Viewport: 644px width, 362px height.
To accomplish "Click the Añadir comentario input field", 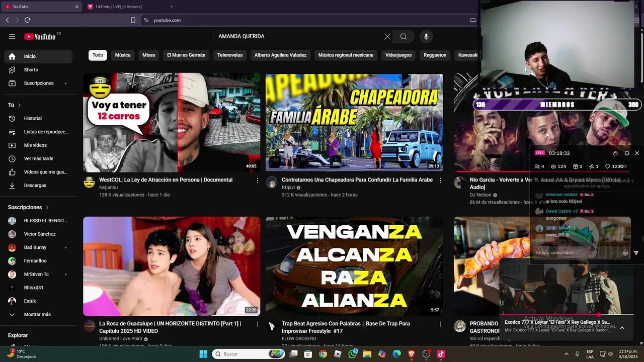I will tap(577, 253).
